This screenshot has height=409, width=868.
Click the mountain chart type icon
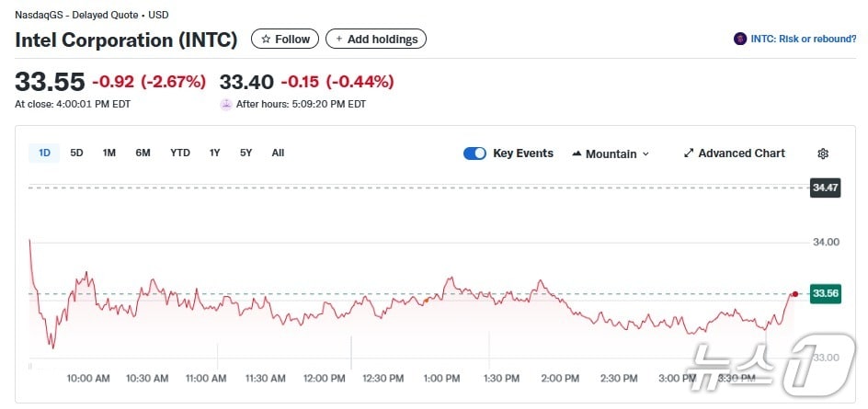tap(577, 153)
